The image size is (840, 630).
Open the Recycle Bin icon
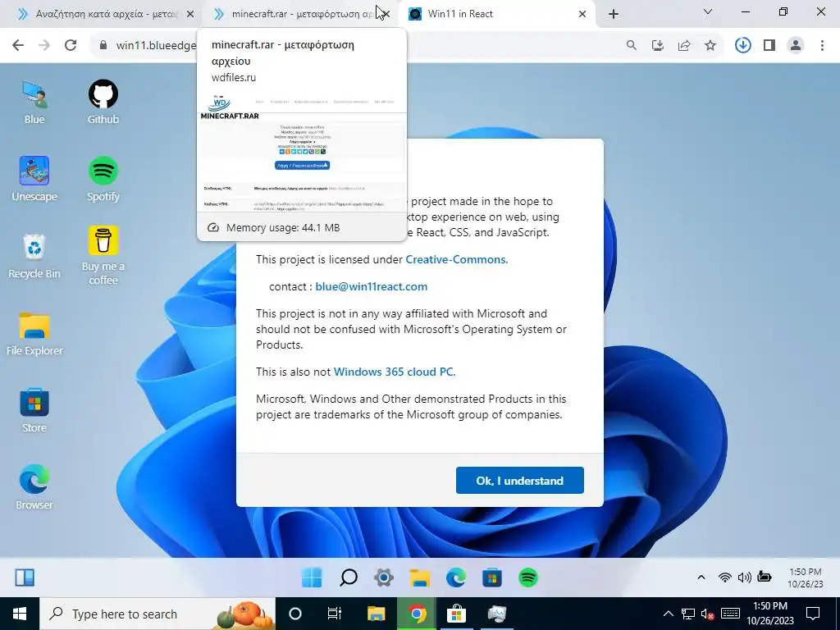click(34, 256)
